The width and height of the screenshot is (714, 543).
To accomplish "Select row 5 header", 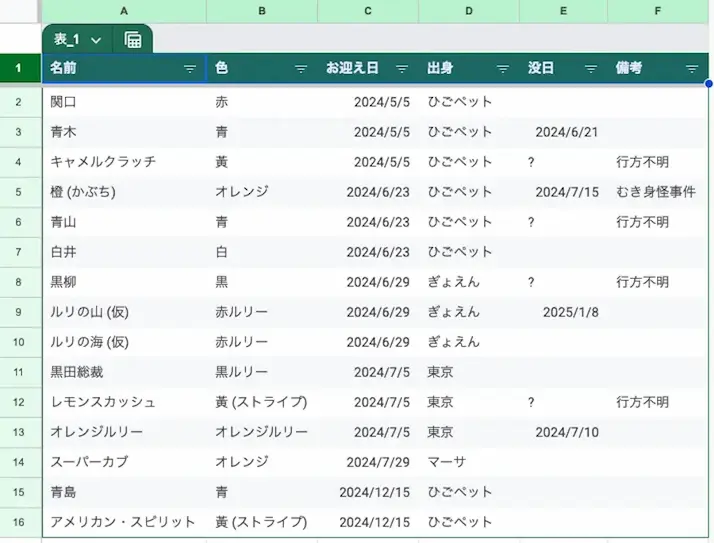I will coord(18,192).
